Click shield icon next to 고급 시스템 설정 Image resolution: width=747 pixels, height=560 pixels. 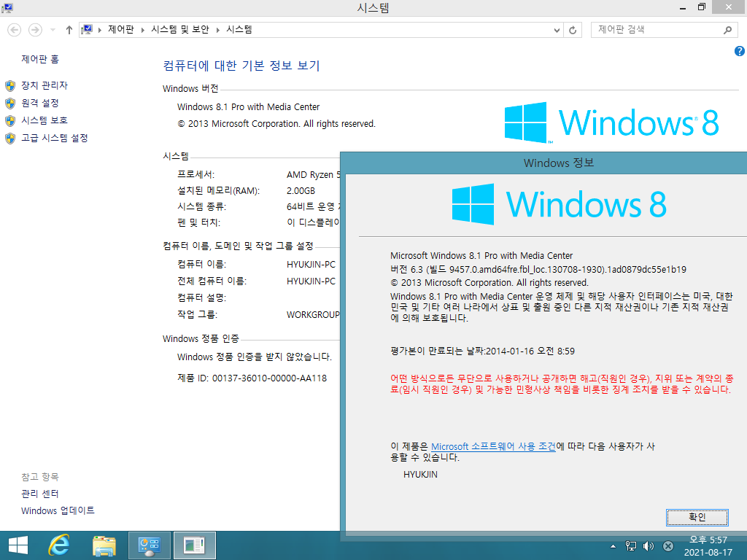click(x=10, y=138)
